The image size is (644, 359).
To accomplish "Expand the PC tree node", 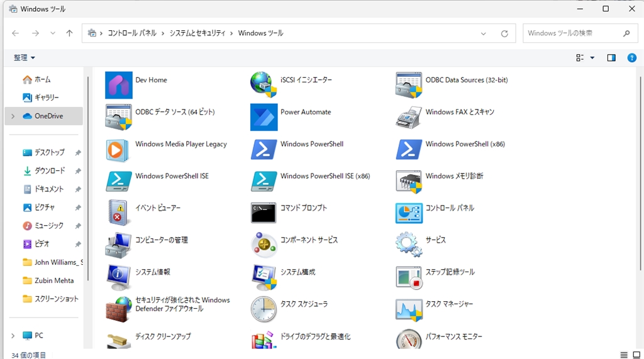I will (13, 336).
